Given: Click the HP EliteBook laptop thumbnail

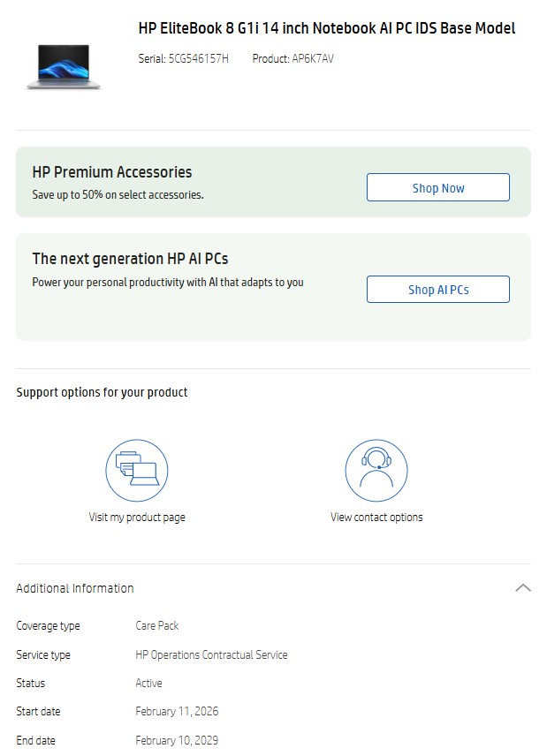Looking at the screenshot, I should pos(64,66).
